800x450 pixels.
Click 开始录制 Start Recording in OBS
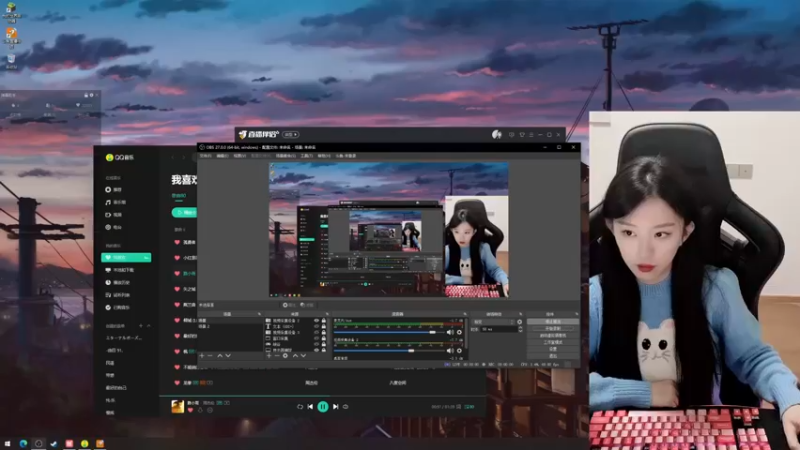click(x=553, y=329)
